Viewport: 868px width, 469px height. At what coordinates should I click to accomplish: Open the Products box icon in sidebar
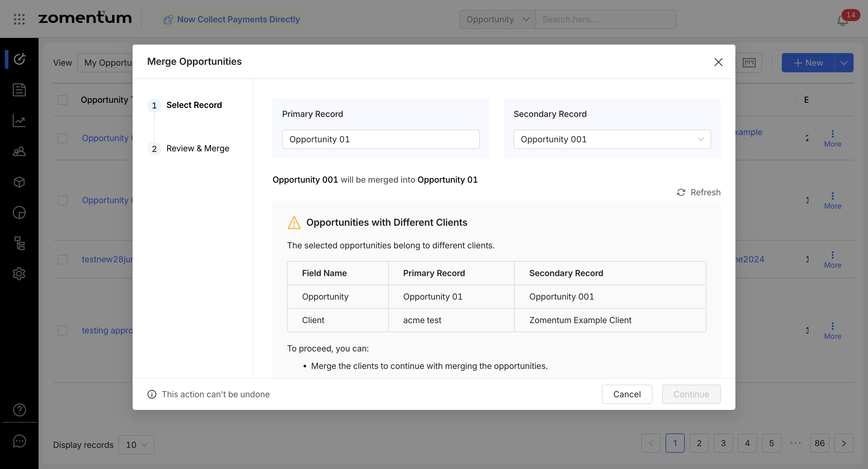click(x=19, y=182)
